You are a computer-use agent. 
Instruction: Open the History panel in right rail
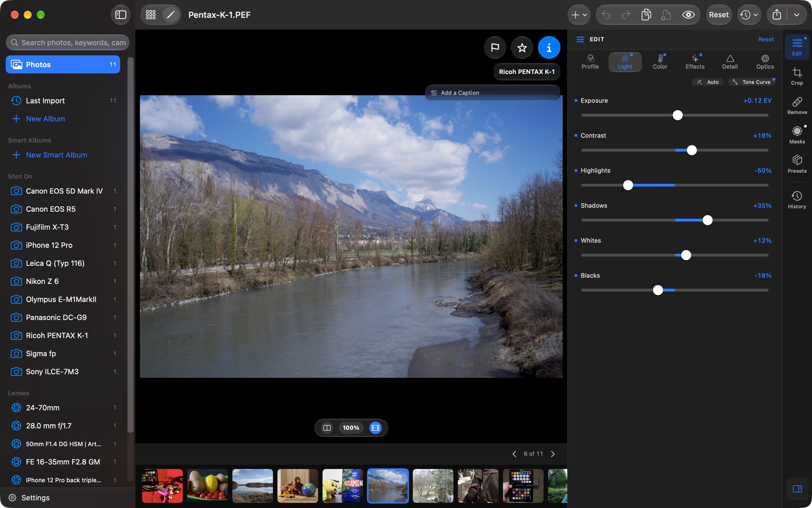[797, 200]
